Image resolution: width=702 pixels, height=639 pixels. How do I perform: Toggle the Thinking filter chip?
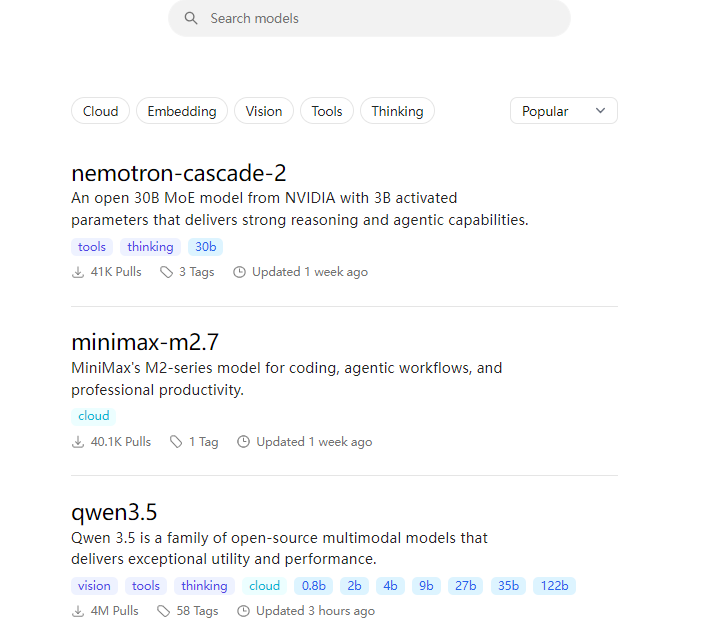[397, 111]
